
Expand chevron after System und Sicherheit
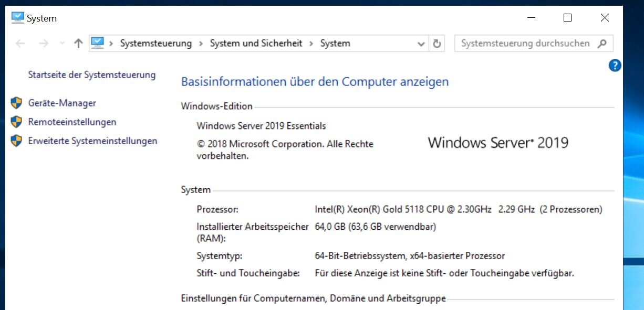coord(311,44)
